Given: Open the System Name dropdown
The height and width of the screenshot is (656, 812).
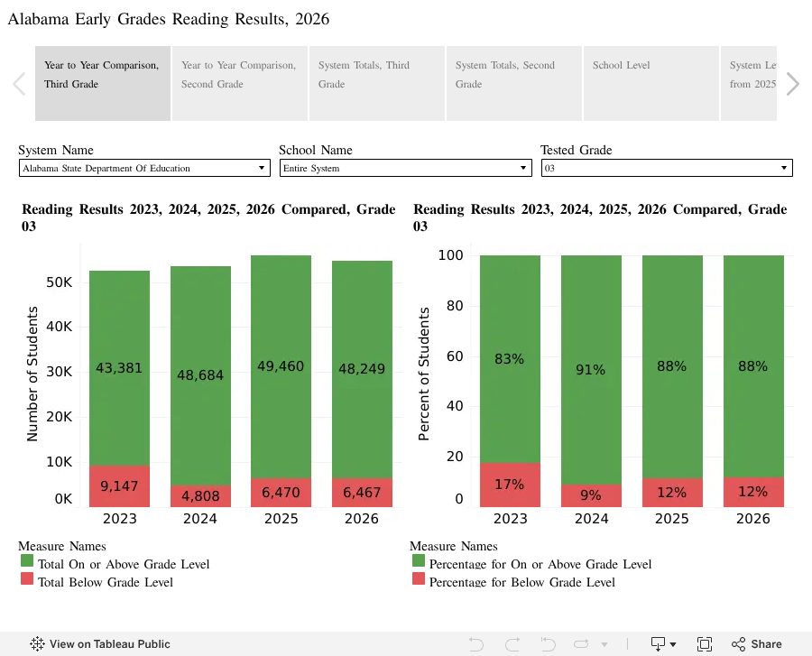Looking at the screenshot, I should (x=144, y=168).
